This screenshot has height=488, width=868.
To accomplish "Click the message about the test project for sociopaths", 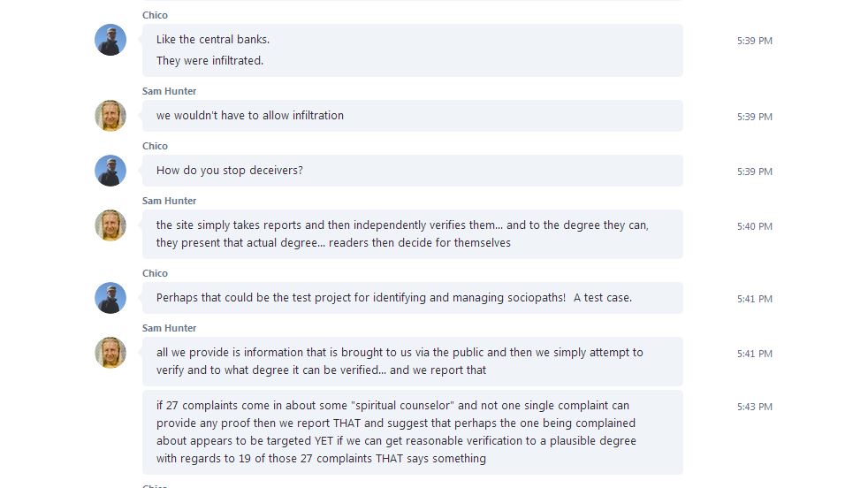I will click(x=393, y=298).
